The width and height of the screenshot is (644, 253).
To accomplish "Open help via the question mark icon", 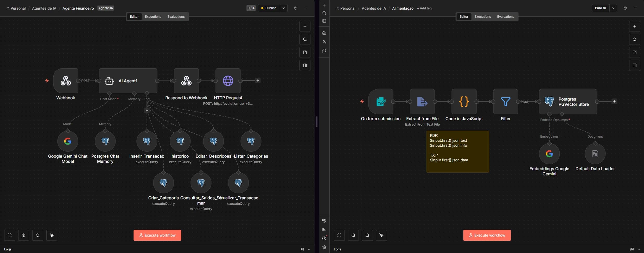I will pyautogui.click(x=324, y=238).
